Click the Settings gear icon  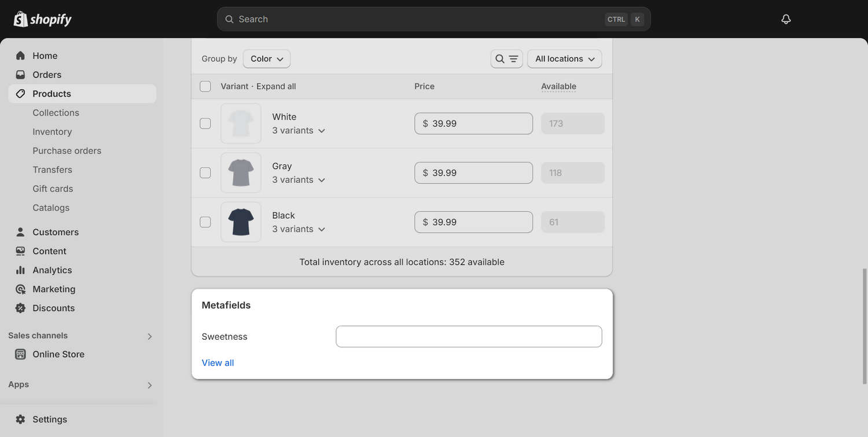coord(20,420)
